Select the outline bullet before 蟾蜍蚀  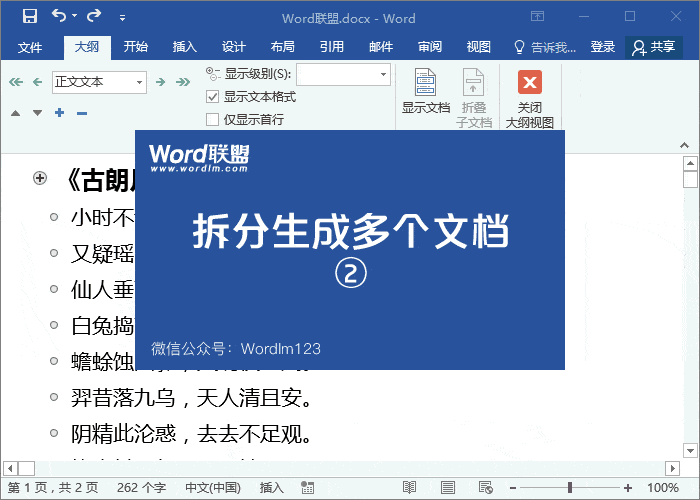[x=54, y=361]
